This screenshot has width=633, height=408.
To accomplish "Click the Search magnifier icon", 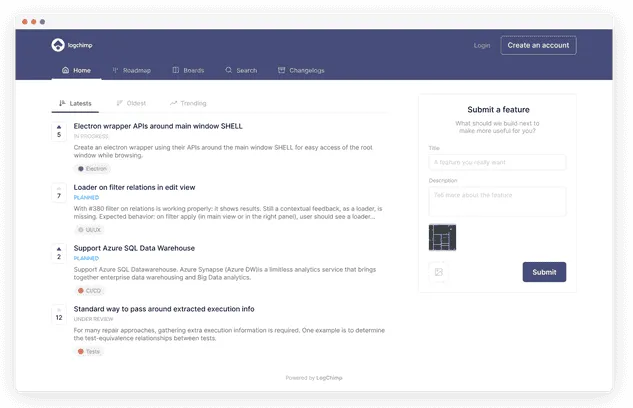I will (x=228, y=70).
